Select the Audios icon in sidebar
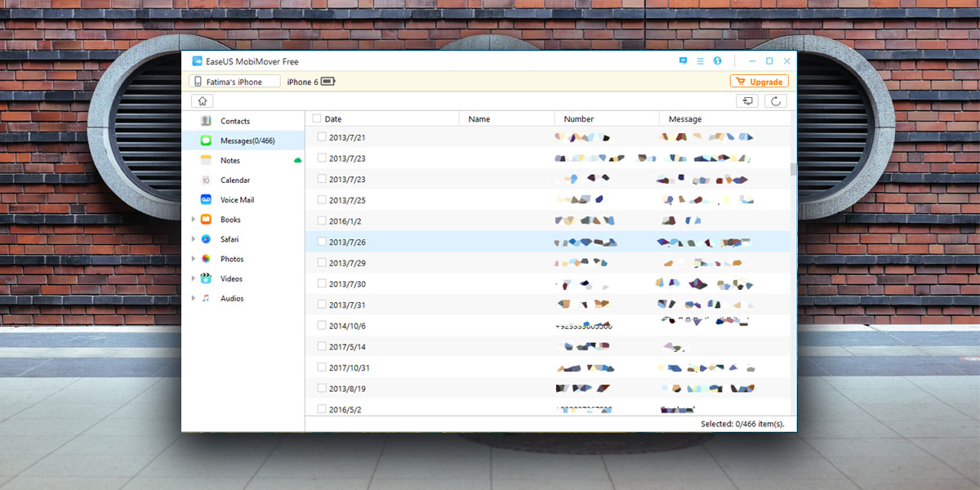 (x=206, y=298)
